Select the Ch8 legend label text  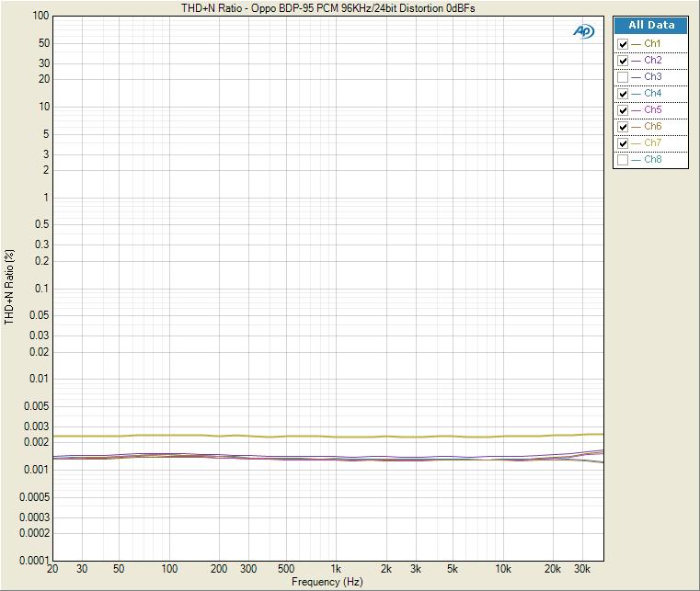(652, 160)
